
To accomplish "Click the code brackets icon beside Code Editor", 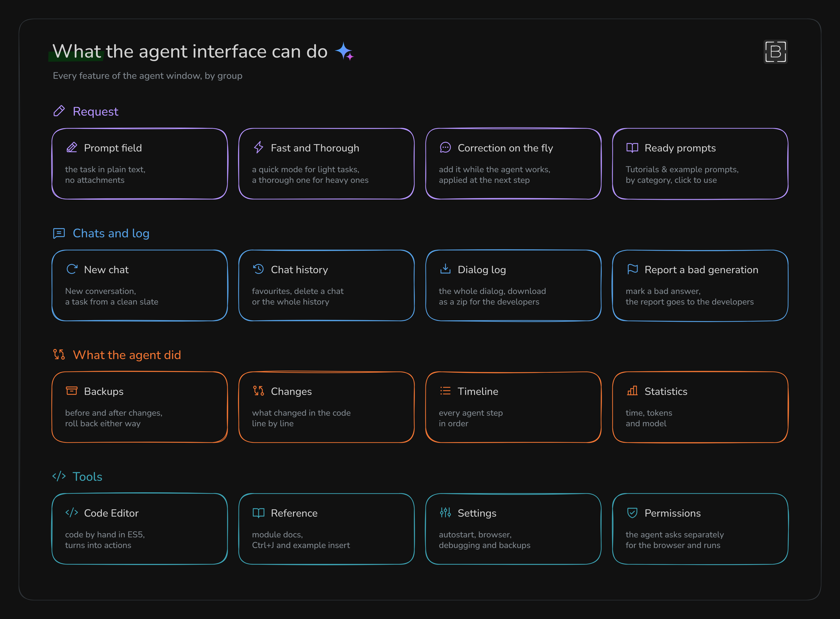I will [x=71, y=512].
